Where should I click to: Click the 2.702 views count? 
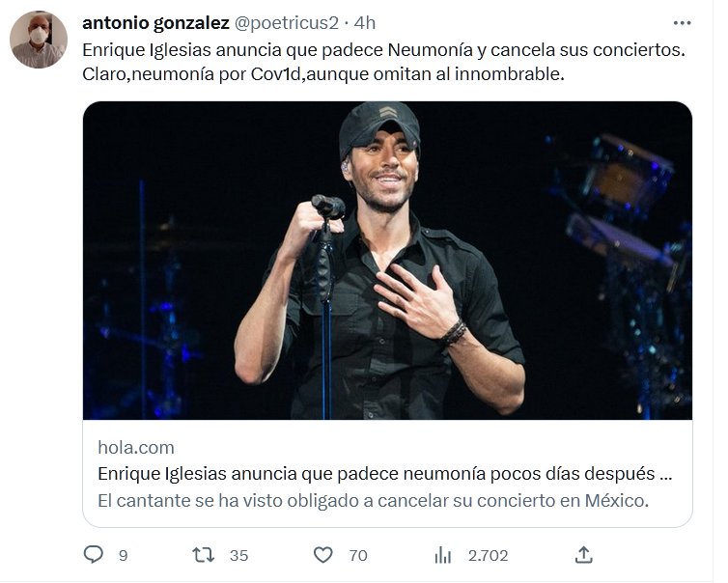pos(488,555)
